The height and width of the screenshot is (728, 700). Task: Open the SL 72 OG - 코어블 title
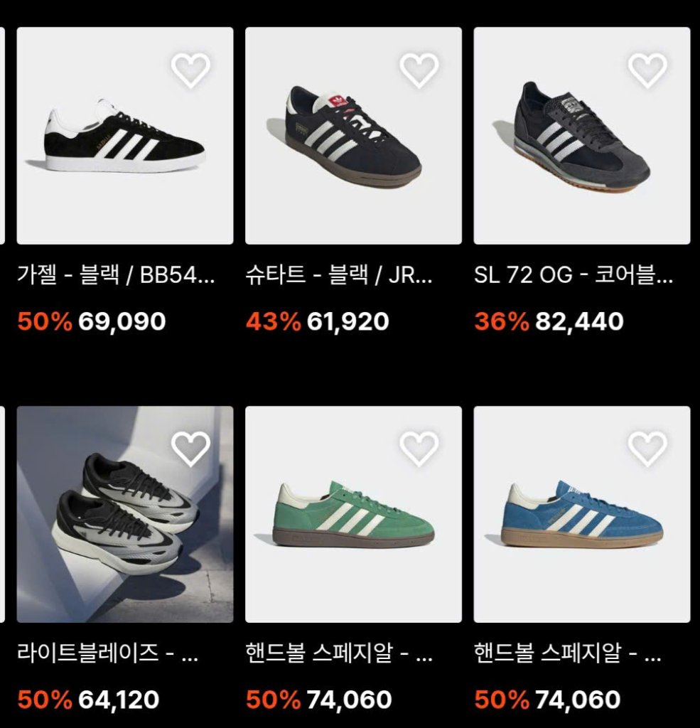[x=574, y=275]
